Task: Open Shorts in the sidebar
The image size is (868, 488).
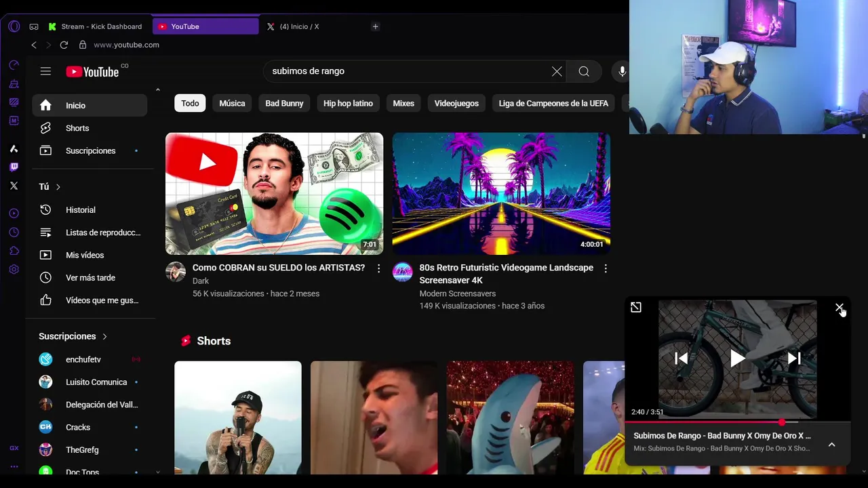Action: click(90, 128)
